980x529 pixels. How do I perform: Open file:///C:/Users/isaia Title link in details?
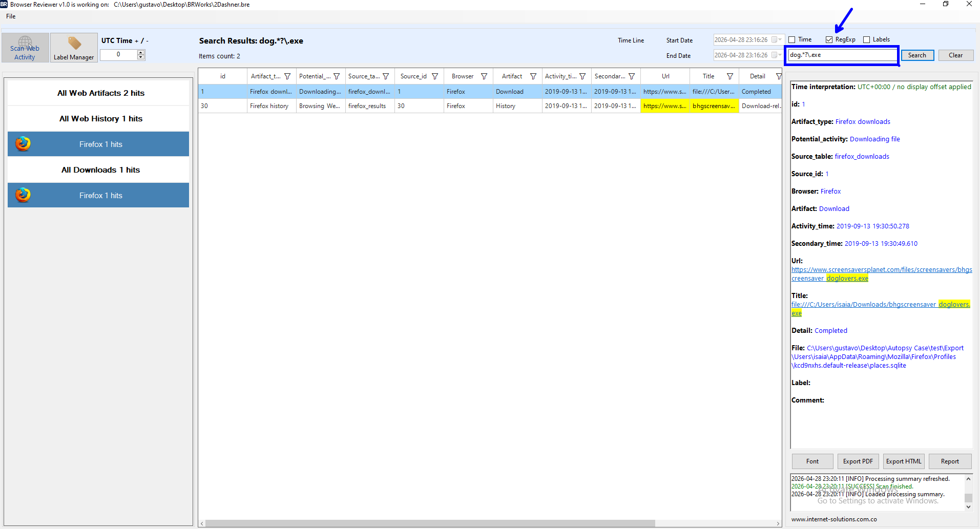(881, 309)
